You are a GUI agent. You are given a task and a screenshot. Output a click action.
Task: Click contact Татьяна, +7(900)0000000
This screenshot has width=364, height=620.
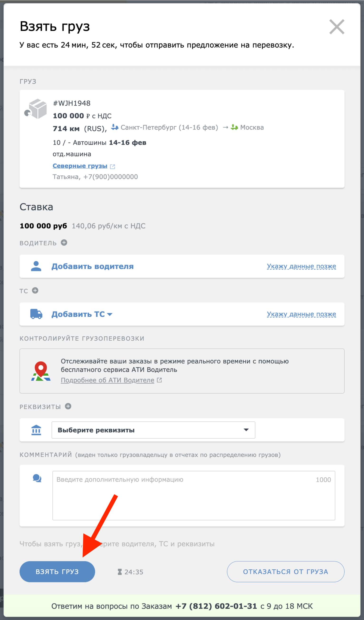95,177
